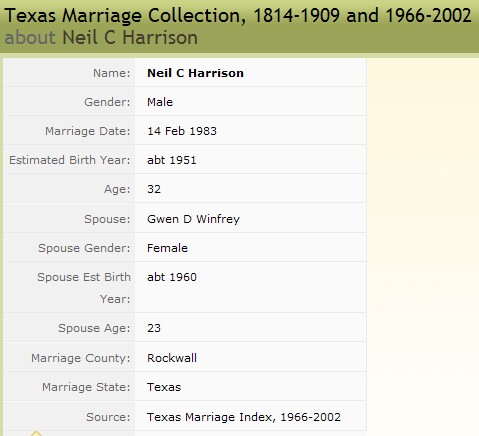Click spouse gender value Female
Viewport: 479px width, 436px height.
(167, 248)
